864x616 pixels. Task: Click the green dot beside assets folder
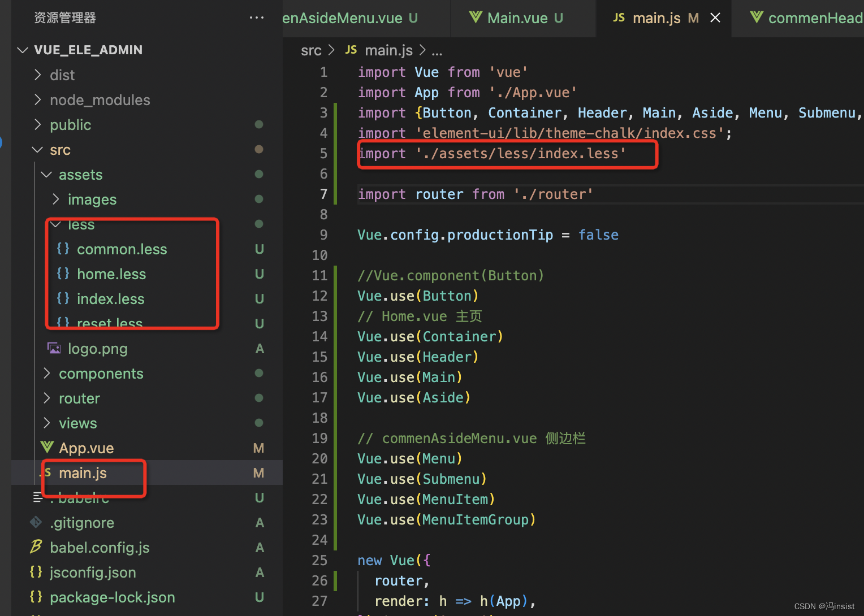(x=258, y=174)
